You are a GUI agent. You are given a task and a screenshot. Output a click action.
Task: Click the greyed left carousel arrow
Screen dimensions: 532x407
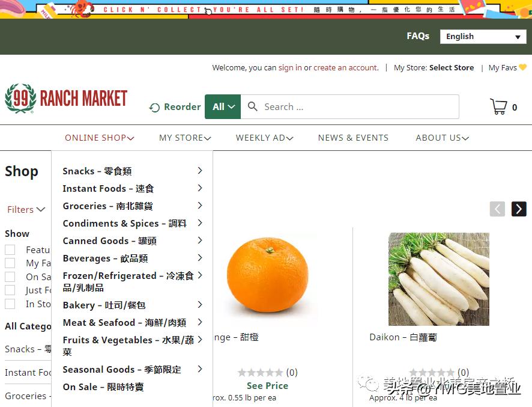click(x=497, y=209)
